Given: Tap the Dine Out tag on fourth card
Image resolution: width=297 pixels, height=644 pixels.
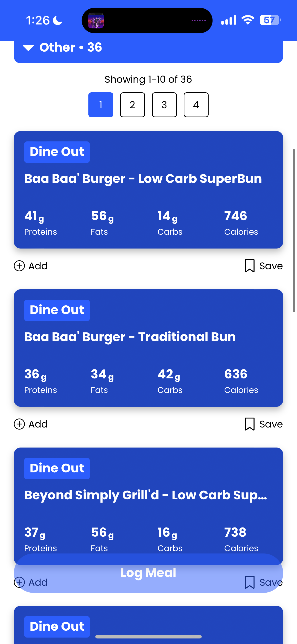Looking at the screenshot, I should (x=57, y=626).
